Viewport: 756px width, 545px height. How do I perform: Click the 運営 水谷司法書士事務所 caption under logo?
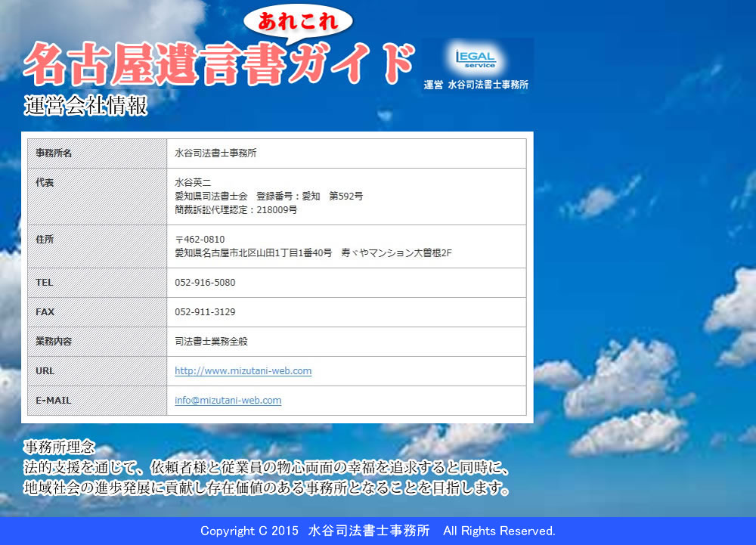point(476,85)
